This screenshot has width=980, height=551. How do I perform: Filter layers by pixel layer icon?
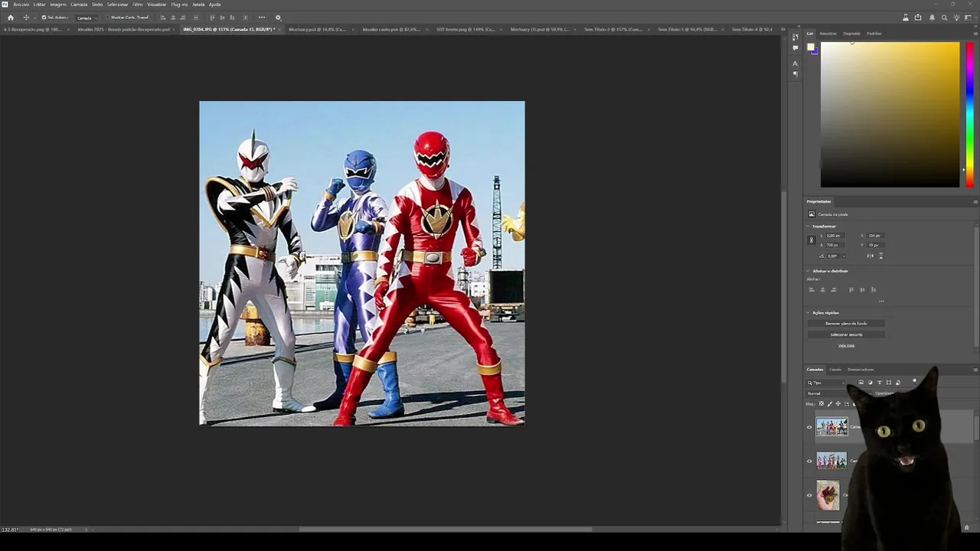[861, 383]
